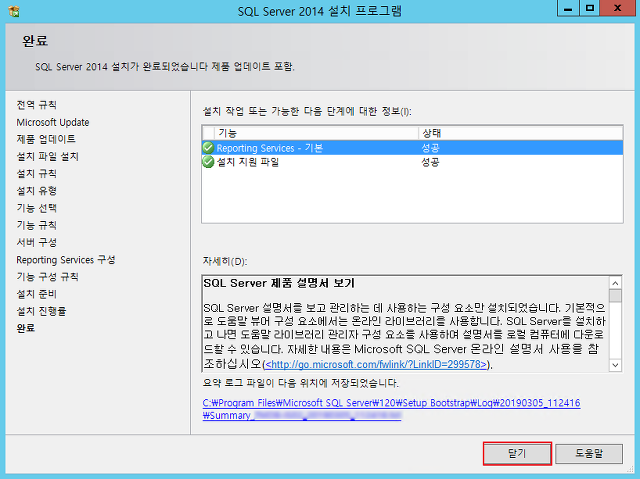Select the Reporting Services - 기본 row

(412, 148)
